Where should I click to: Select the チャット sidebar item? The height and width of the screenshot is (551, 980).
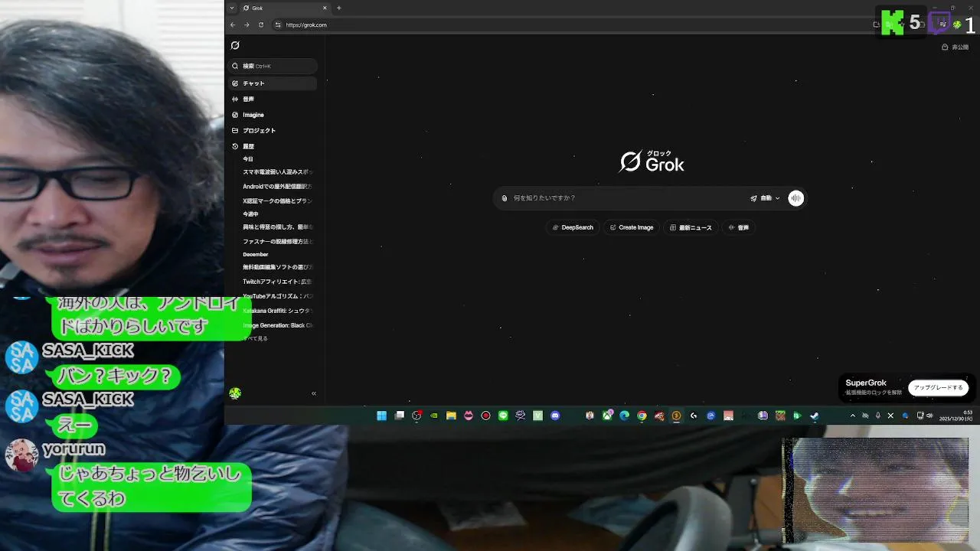(x=273, y=83)
